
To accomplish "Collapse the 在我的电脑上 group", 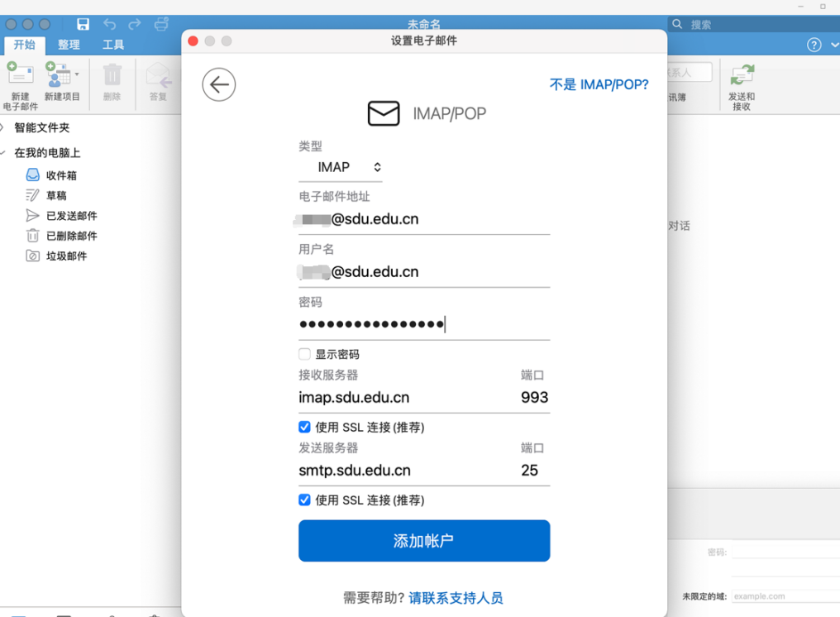I will (2, 153).
